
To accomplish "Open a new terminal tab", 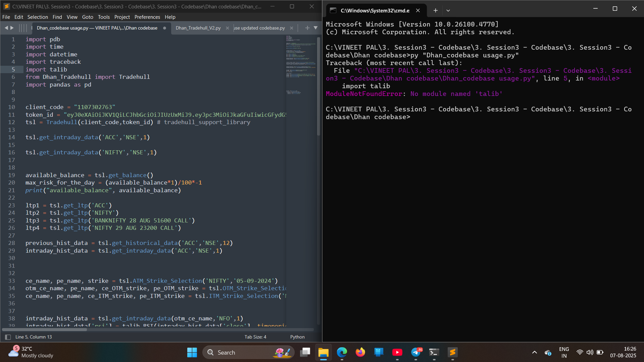I will [435, 10].
